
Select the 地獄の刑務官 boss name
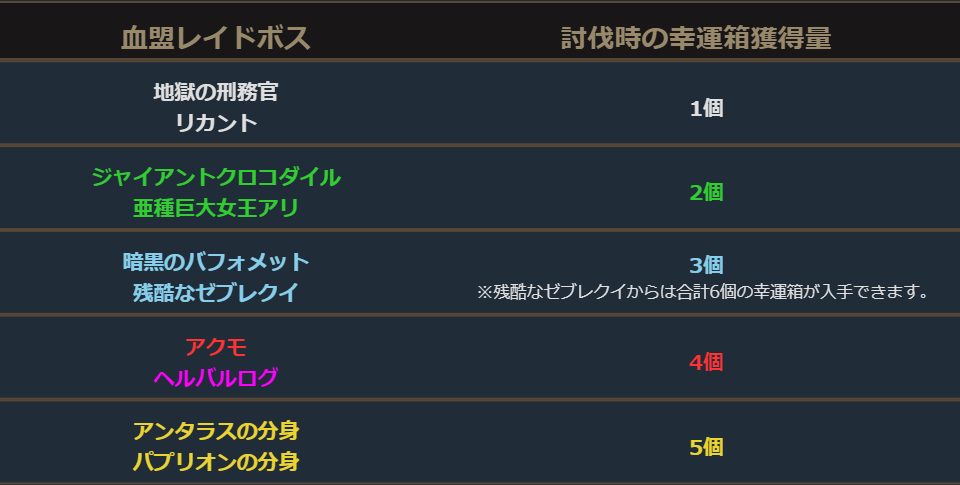click(216, 92)
